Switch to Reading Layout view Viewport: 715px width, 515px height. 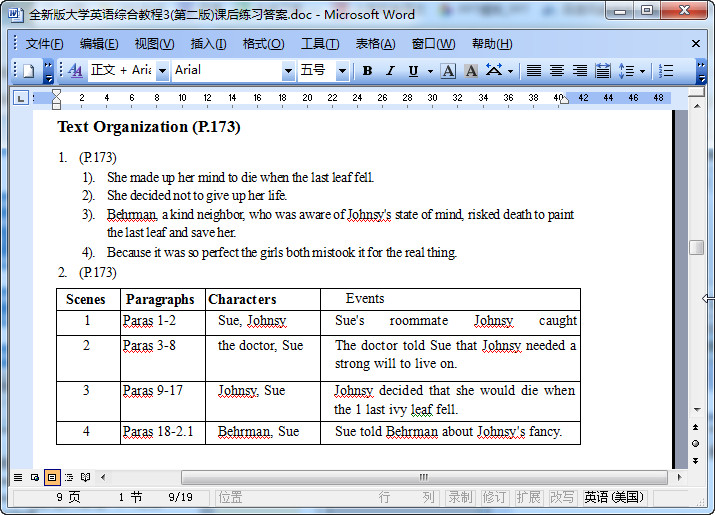point(85,478)
